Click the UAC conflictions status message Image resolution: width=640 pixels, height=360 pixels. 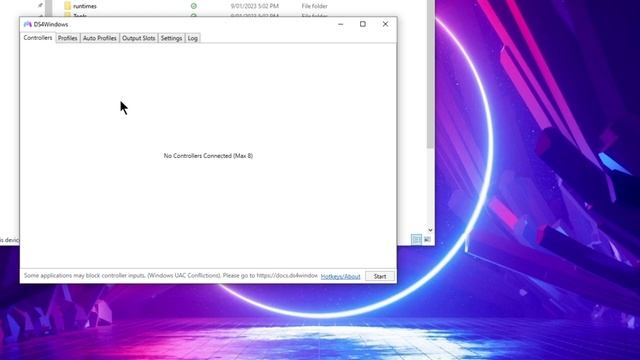pyautogui.click(x=171, y=276)
